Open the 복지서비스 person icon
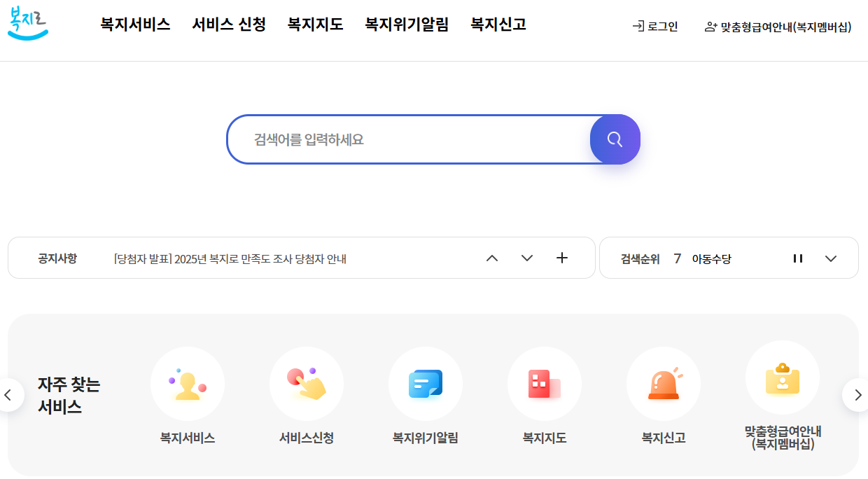Viewport: 868px width, 479px height. tap(188, 384)
